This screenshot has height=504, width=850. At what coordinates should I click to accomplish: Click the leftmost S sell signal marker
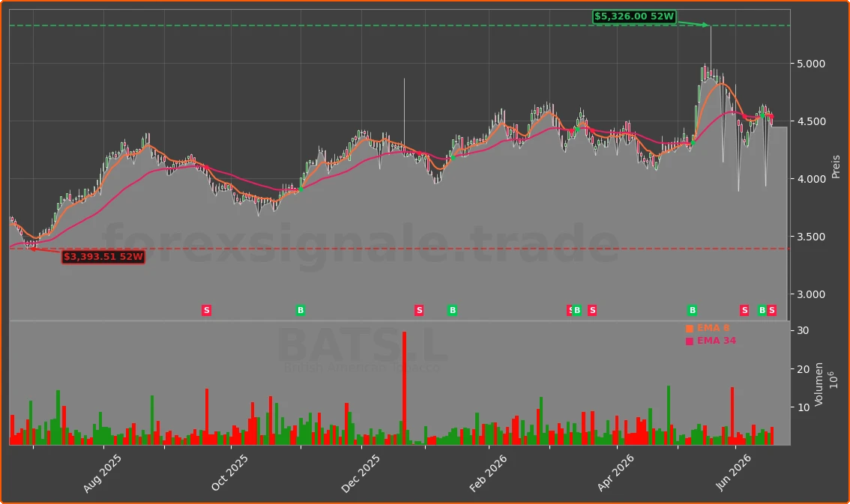pos(207,310)
